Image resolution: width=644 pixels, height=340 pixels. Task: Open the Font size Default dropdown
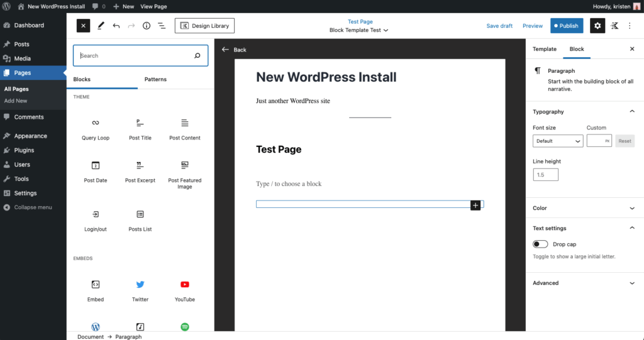tap(558, 141)
